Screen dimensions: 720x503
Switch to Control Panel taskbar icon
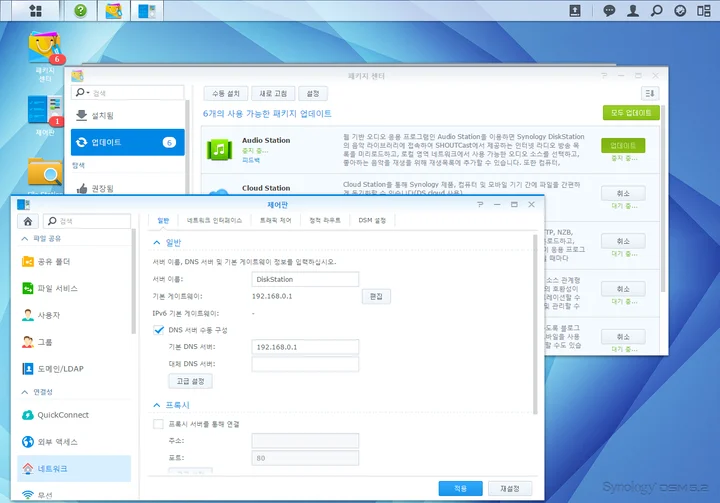click(x=147, y=11)
